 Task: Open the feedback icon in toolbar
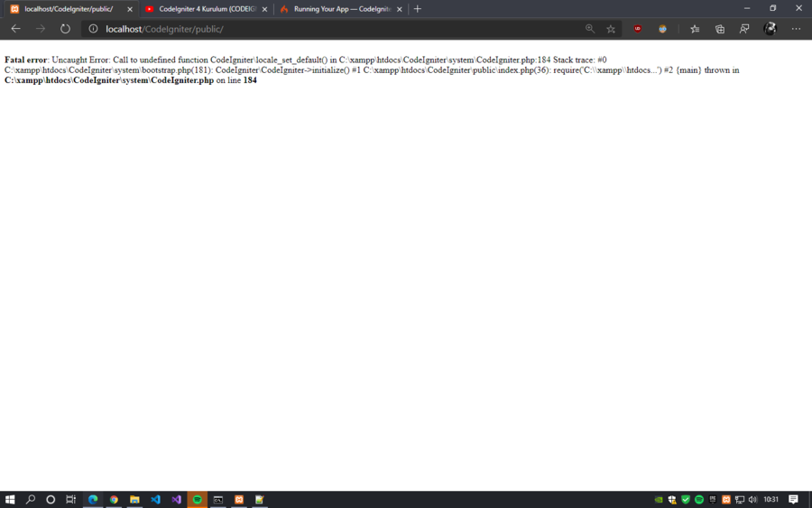(744, 29)
